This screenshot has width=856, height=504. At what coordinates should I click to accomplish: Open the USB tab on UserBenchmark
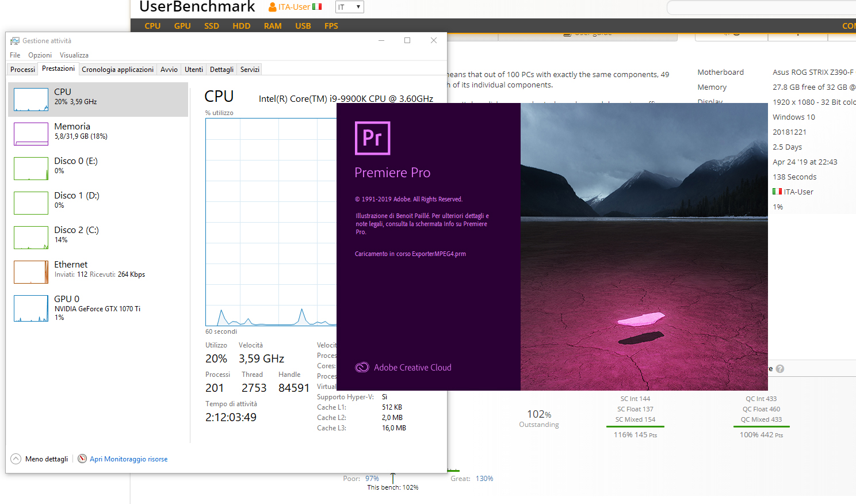[303, 26]
